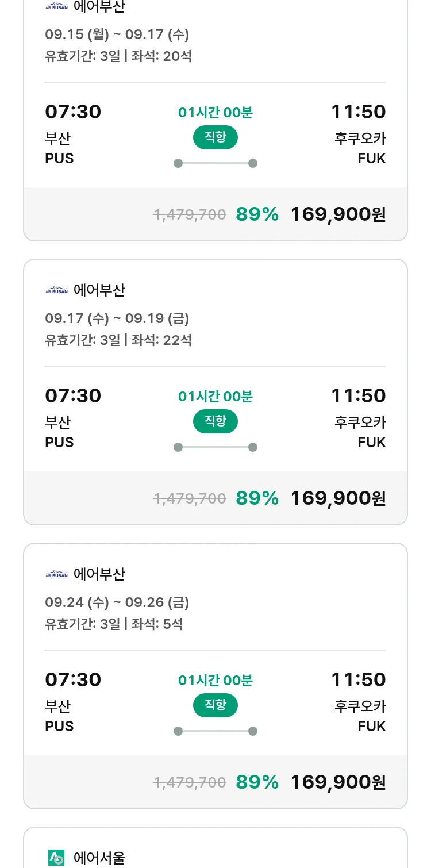This screenshot has width=431, height=868.
Task: Click the route line on the 09.17 flight
Action: (215, 447)
